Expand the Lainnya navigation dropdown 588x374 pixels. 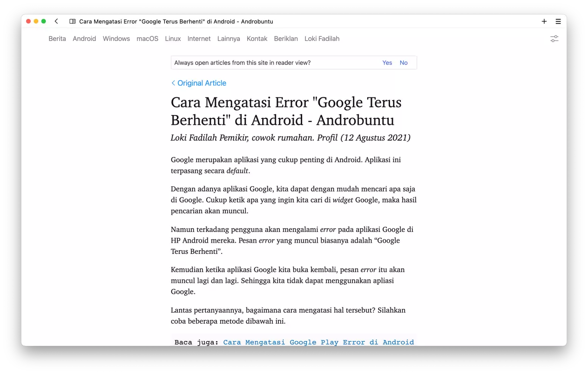tap(228, 39)
